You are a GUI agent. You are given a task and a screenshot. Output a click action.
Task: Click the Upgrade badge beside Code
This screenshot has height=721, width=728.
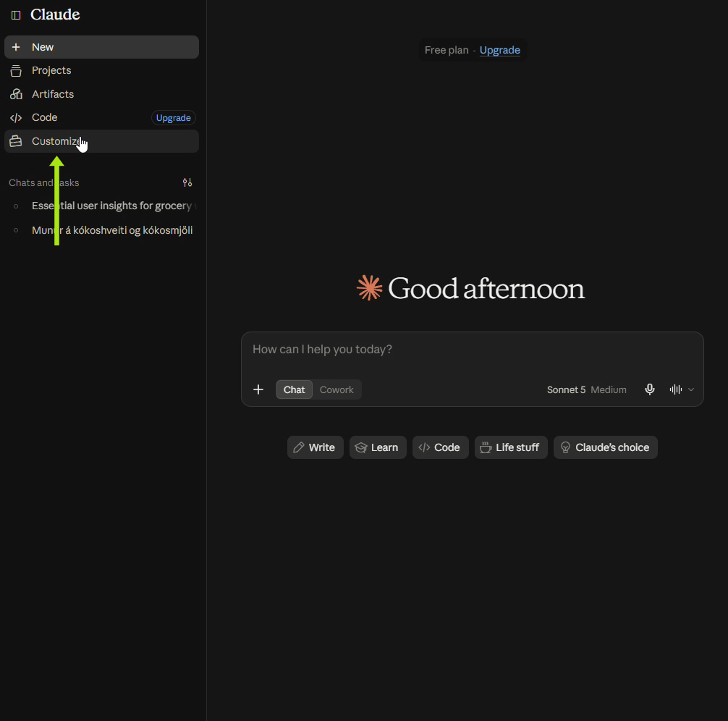pyautogui.click(x=173, y=118)
